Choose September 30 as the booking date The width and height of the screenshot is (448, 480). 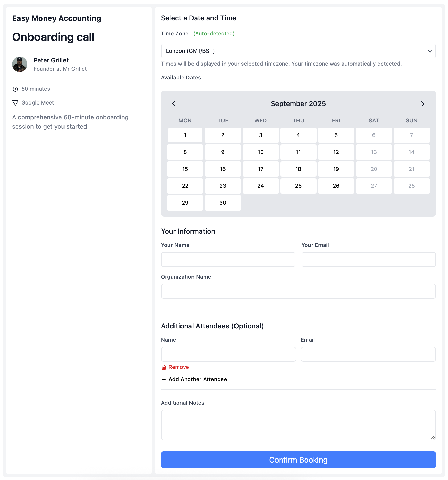(222, 203)
